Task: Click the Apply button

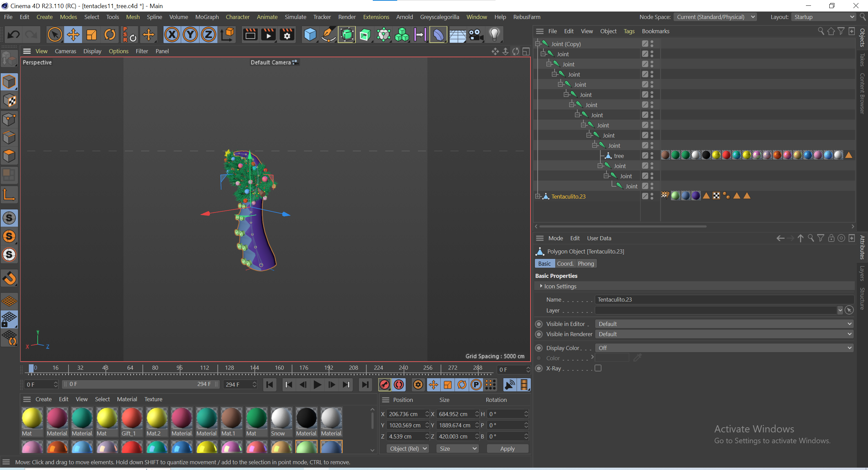Action: coord(507,448)
